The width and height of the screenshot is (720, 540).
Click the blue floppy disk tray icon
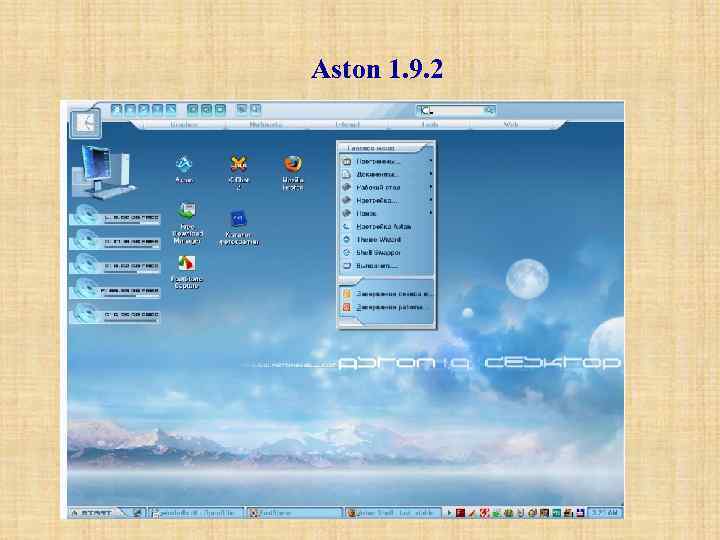[580, 512]
